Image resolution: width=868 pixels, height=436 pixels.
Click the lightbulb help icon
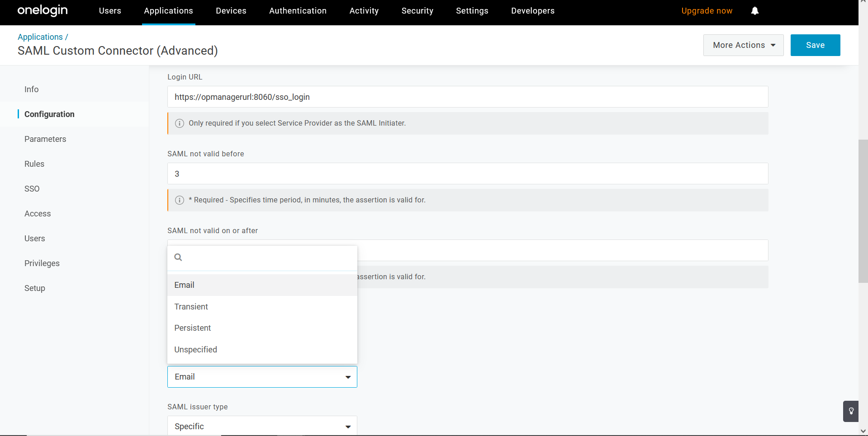[851, 411]
